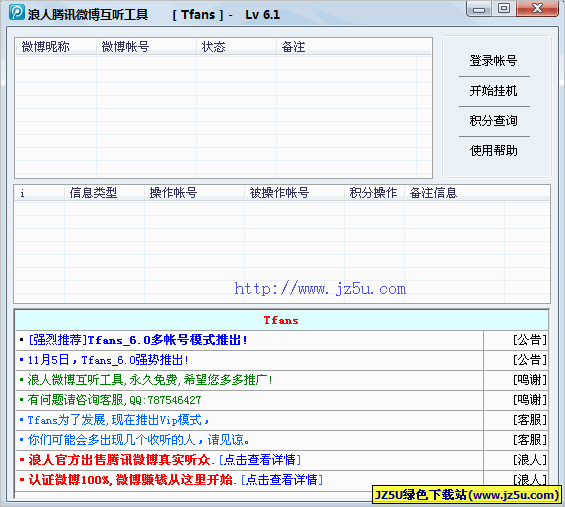Maximize the Tfans window

point(504,9)
